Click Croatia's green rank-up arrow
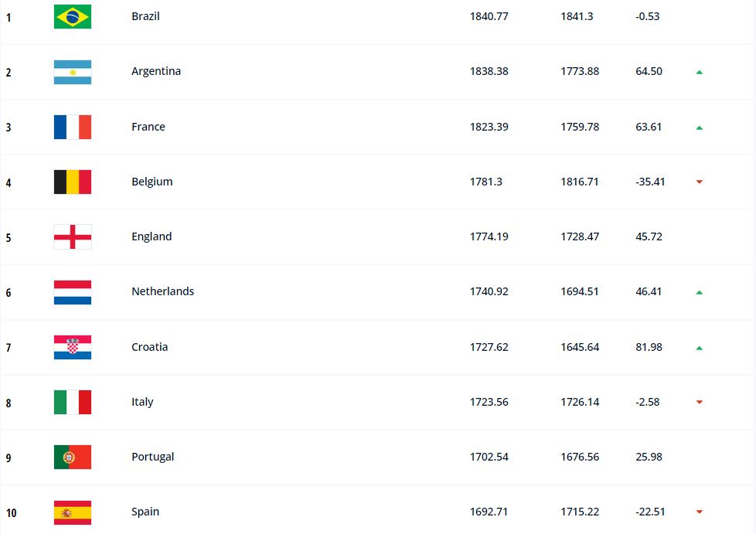 tap(699, 348)
